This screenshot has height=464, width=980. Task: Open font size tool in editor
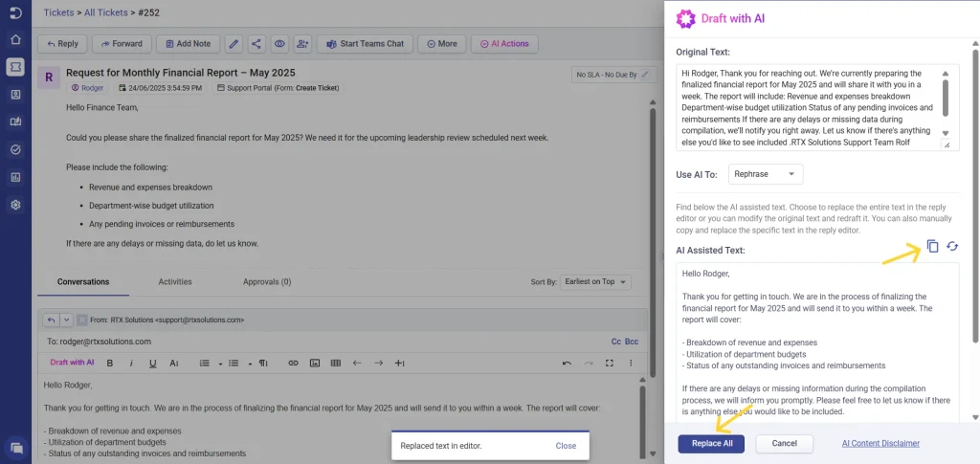pyautogui.click(x=174, y=363)
